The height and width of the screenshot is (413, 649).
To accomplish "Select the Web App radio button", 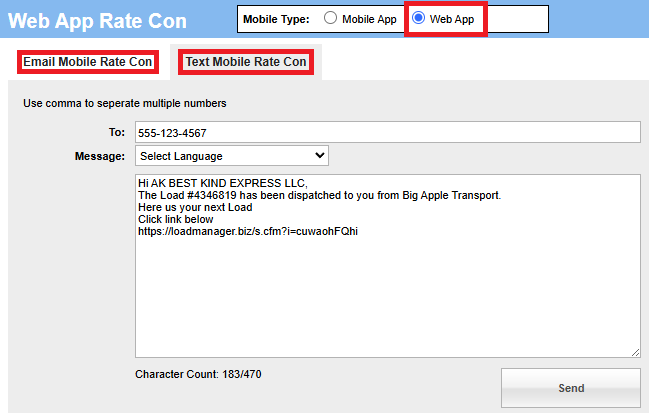I will click(419, 19).
